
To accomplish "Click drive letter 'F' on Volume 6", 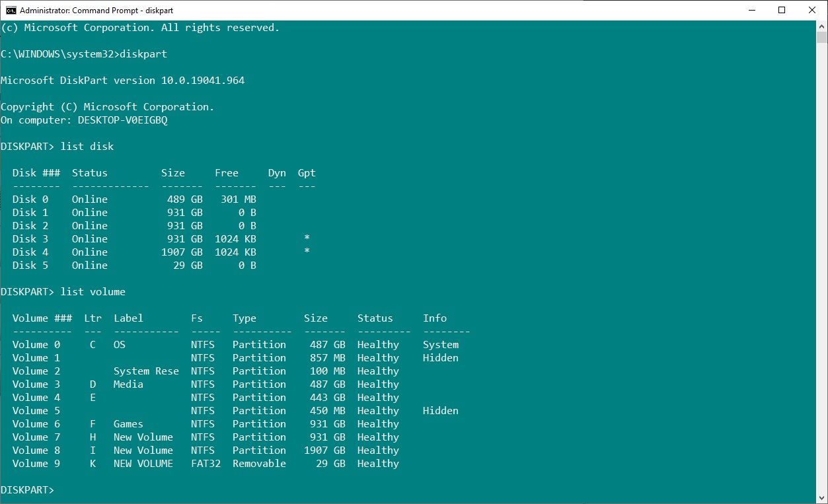I will pos(93,424).
